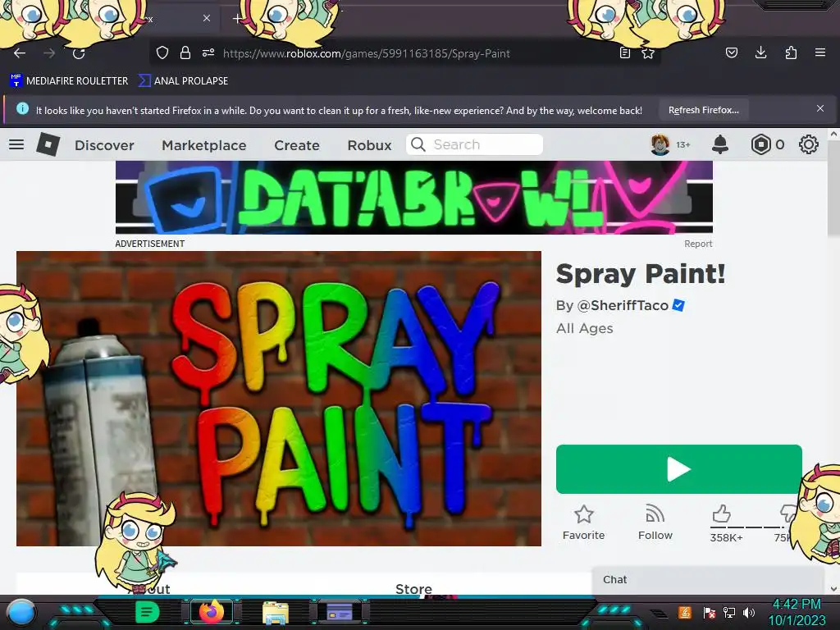Click the Spray Paint game thumbnail

click(279, 399)
